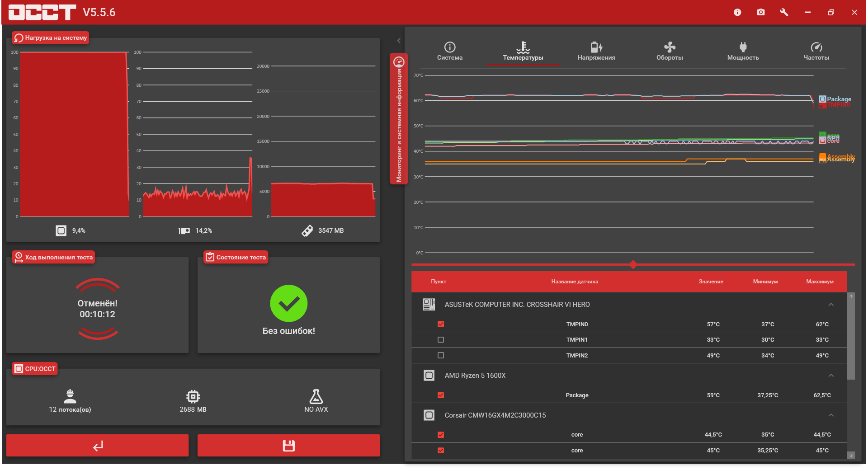Click the icon in Нагрузка на систему label

(x=19, y=38)
